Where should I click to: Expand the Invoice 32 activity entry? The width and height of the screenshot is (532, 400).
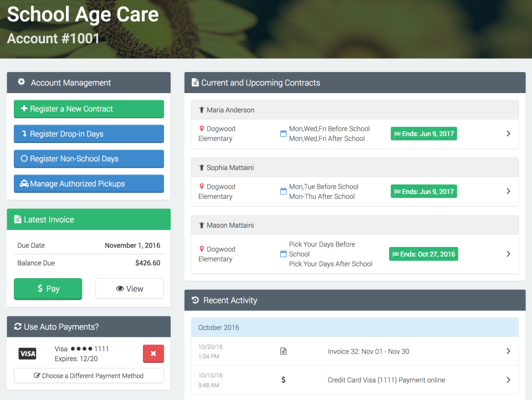(x=508, y=351)
